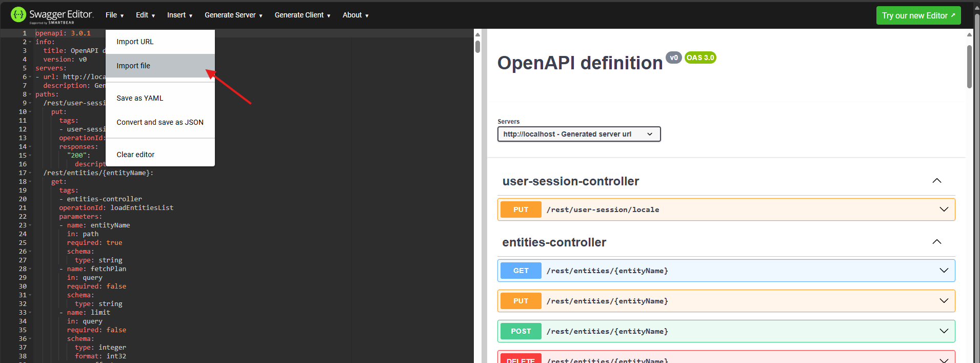
Task: Expand PUT /rest/user-session/locale operation chevron
Action: pyautogui.click(x=944, y=209)
